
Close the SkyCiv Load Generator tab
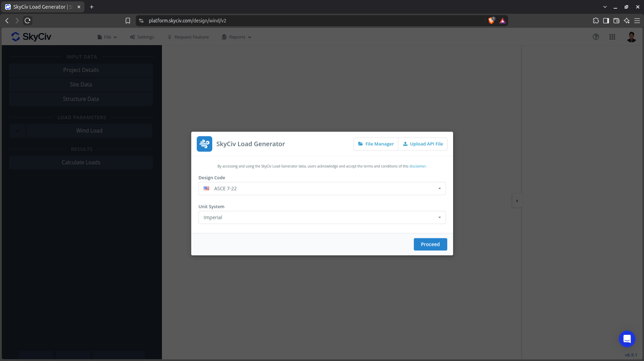[x=79, y=7]
